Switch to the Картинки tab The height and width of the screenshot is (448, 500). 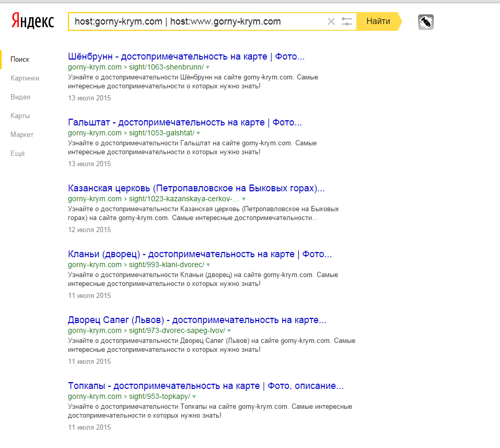[x=25, y=78]
